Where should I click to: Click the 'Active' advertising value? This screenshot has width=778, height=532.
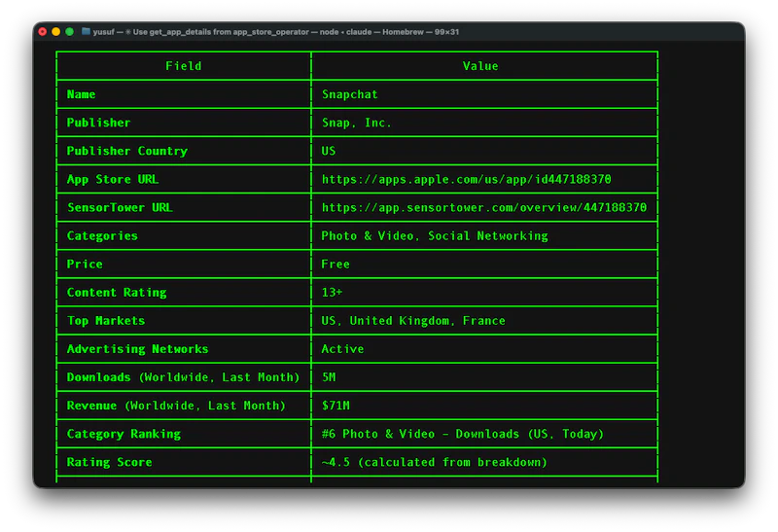(342, 349)
